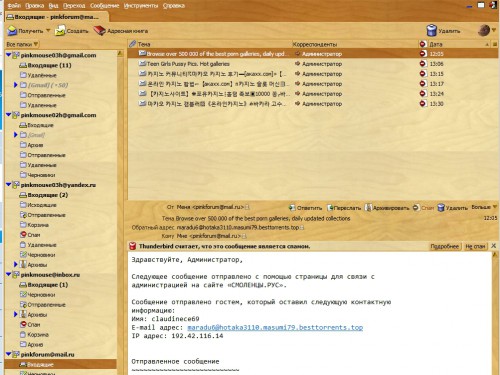Open the maradu6@hotaka3110 email link
This screenshot has height=375, width=500.
pyautogui.click(x=275, y=328)
